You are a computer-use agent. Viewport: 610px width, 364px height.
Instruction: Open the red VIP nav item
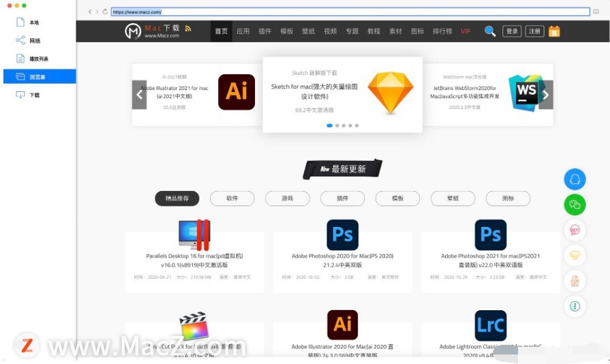pyautogui.click(x=466, y=31)
